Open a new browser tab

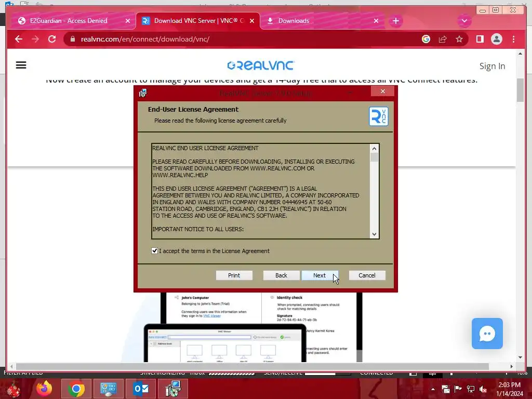[395, 21]
